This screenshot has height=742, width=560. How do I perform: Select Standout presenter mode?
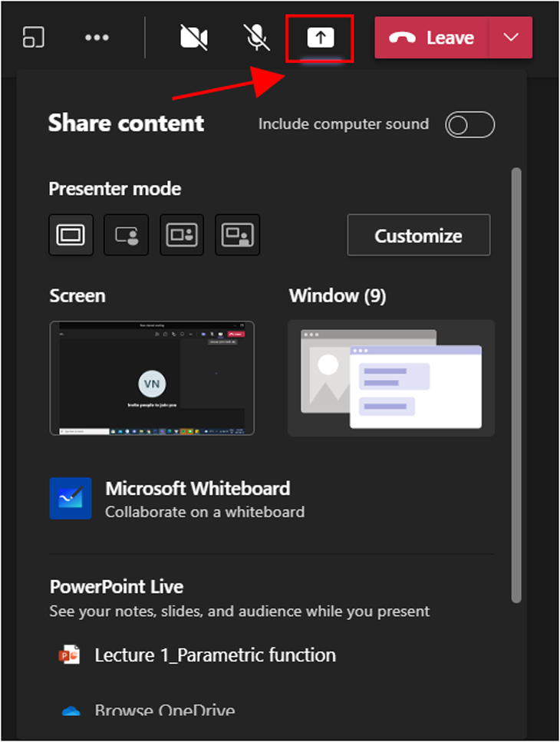[127, 235]
